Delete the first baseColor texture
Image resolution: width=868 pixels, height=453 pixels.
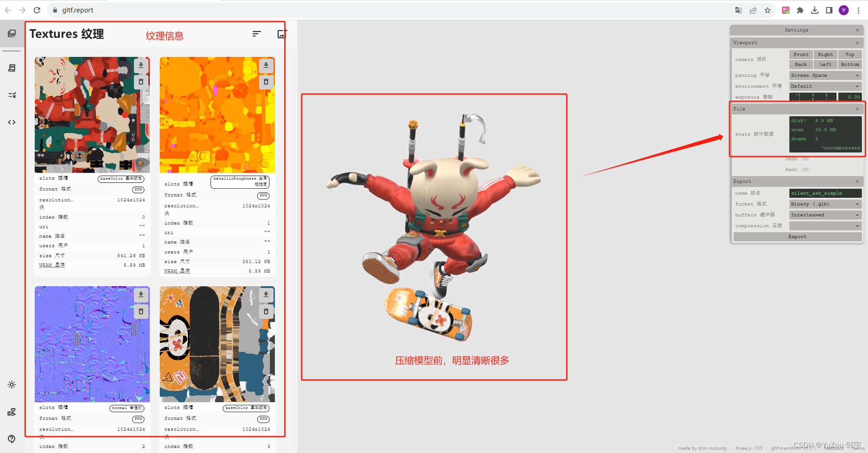tap(141, 82)
